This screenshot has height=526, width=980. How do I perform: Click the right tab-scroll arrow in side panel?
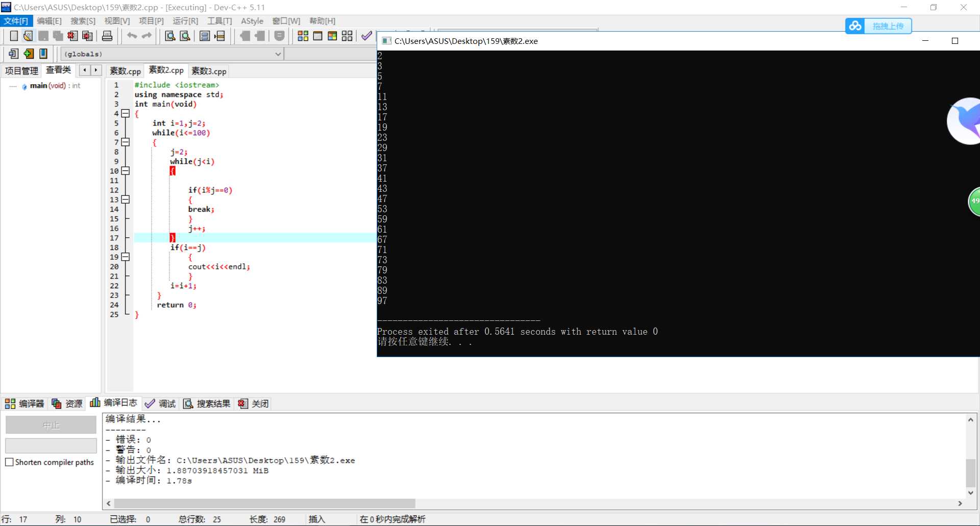[95, 70]
